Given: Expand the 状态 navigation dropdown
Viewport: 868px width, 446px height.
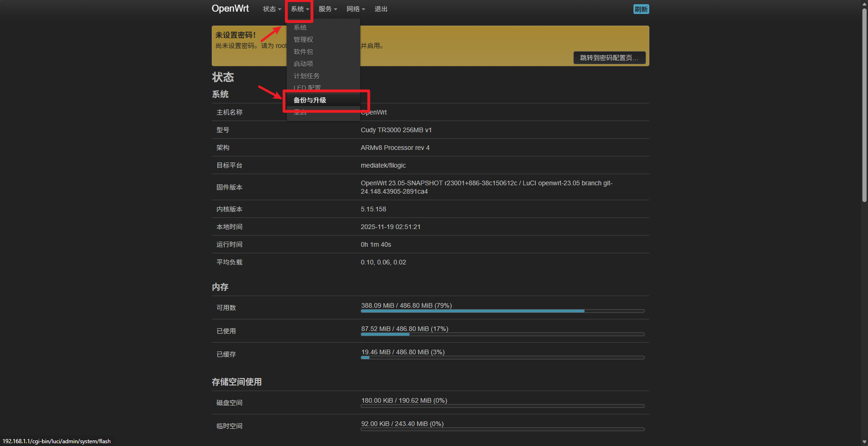Looking at the screenshot, I should point(272,9).
